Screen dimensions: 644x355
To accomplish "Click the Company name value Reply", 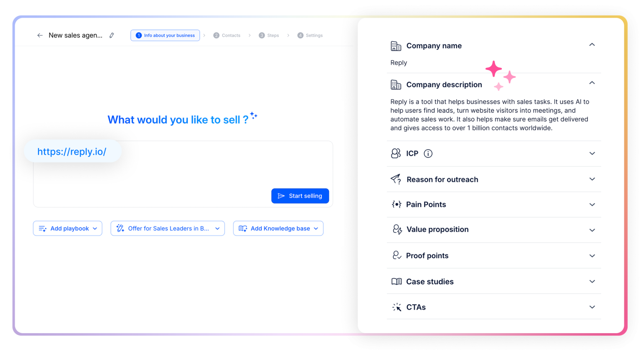I will click(399, 63).
